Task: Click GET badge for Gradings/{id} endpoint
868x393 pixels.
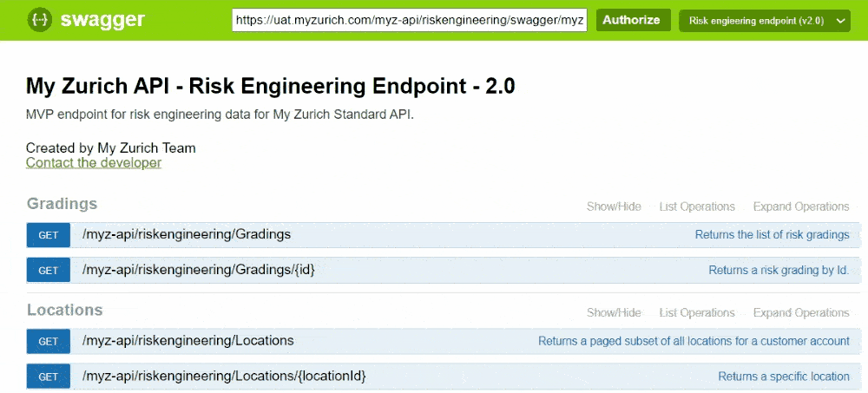Action: point(48,271)
